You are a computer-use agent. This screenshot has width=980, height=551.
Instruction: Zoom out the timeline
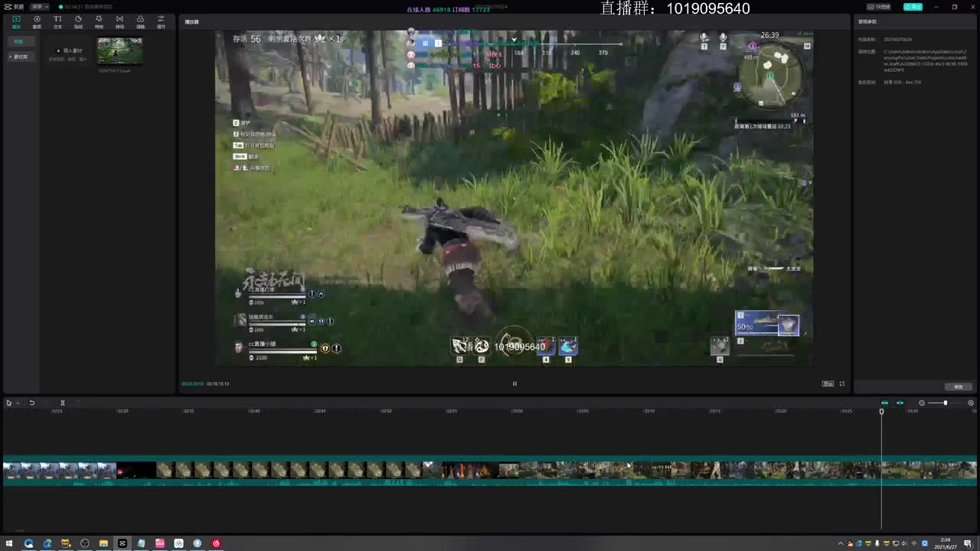point(922,403)
